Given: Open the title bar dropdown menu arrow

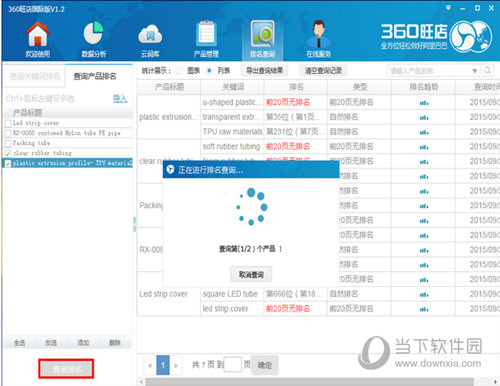Looking at the screenshot, I should pyautogui.click(x=448, y=7).
